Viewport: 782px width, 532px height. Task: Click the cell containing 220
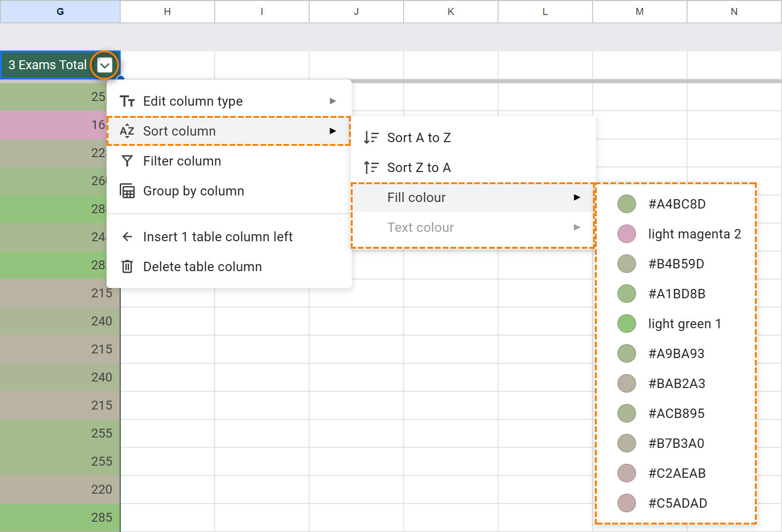coord(60,489)
